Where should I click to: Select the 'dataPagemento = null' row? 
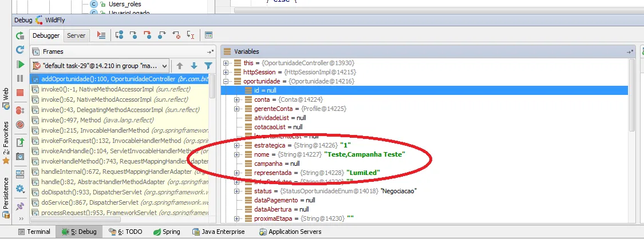coord(424,200)
